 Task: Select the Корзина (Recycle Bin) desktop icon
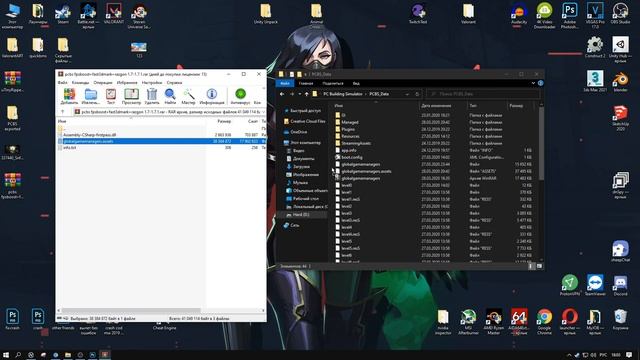tap(620, 319)
